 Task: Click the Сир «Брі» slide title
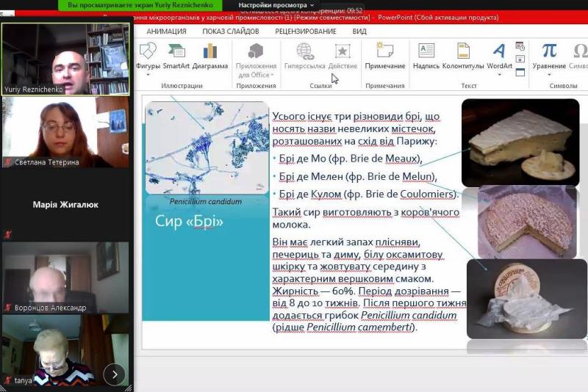click(190, 221)
